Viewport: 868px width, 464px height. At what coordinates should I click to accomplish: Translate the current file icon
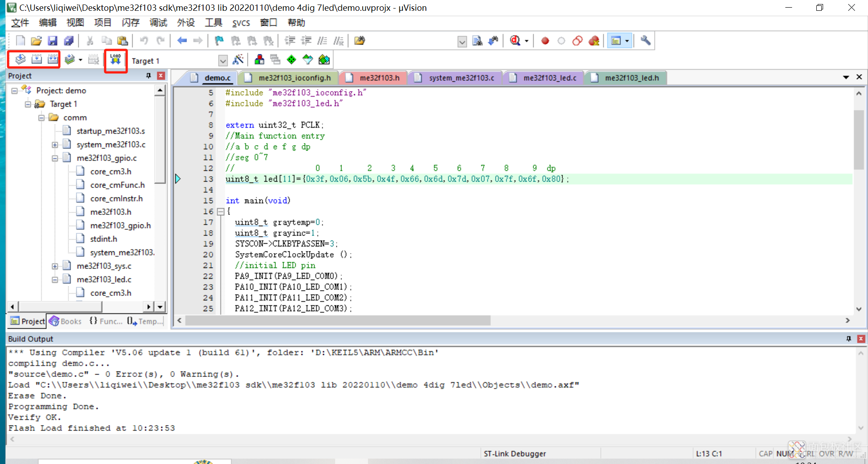coord(20,59)
